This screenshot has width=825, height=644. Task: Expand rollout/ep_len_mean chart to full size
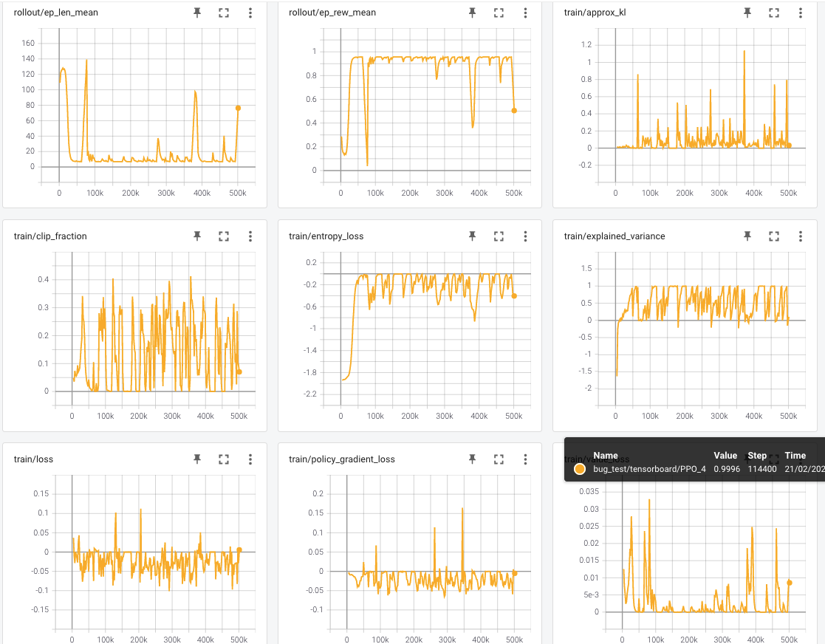[224, 13]
